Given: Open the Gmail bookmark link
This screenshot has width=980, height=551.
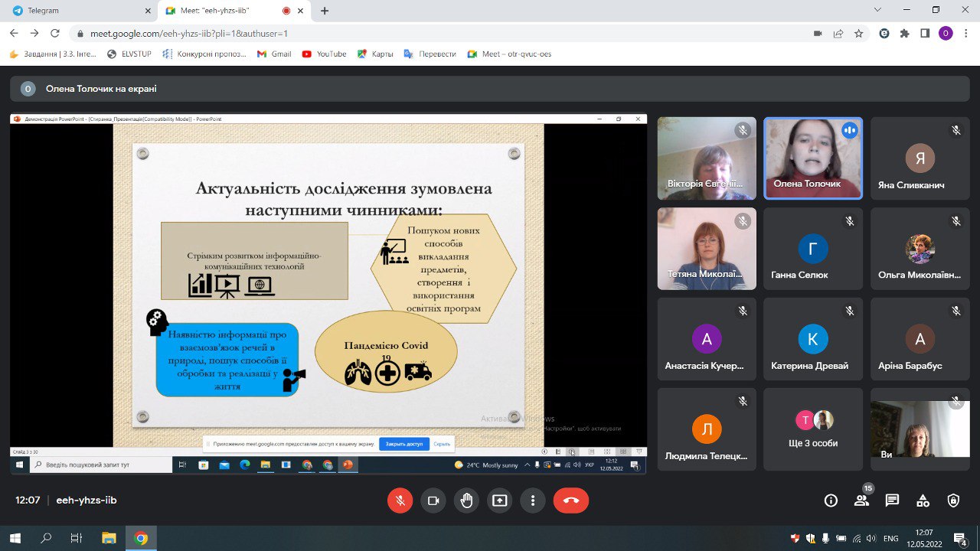Looking at the screenshot, I should pos(274,54).
